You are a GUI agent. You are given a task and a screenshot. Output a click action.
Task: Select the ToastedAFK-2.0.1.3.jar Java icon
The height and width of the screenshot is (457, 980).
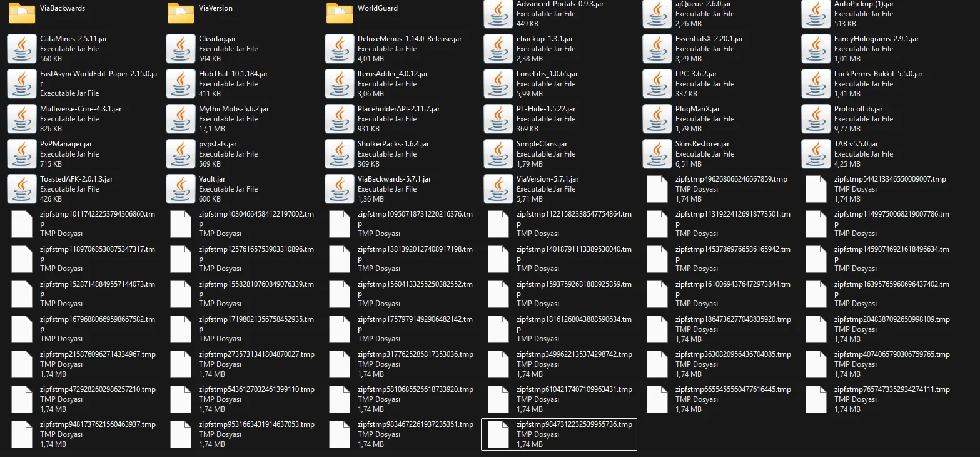point(22,189)
